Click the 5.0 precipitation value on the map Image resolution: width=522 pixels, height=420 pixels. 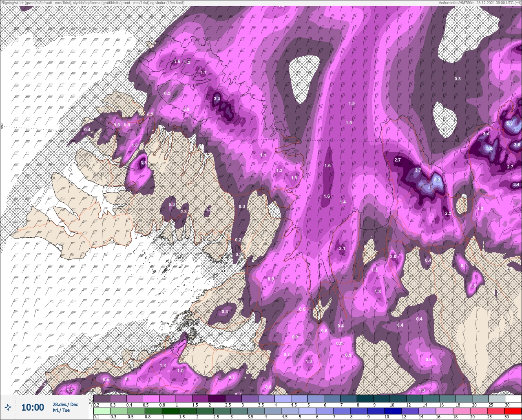[x=489, y=149]
